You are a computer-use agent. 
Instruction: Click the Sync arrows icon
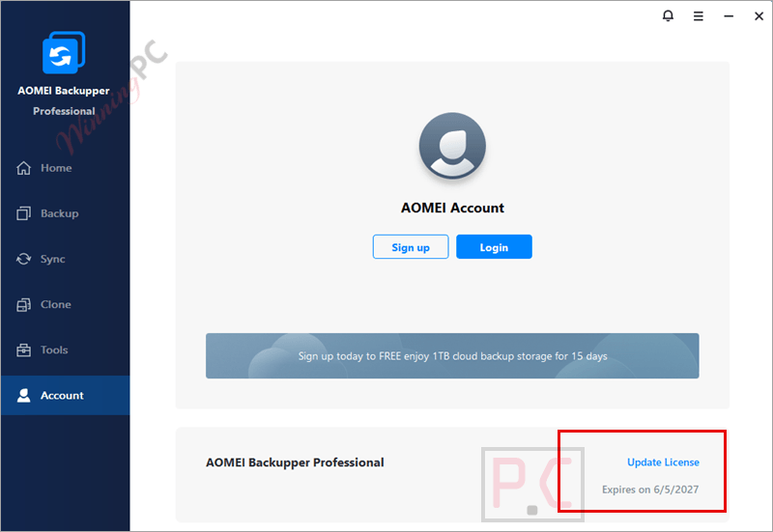pyautogui.click(x=23, y=259)
